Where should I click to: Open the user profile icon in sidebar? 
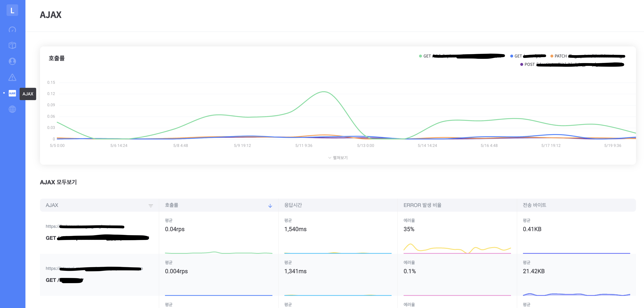(12, 61)
